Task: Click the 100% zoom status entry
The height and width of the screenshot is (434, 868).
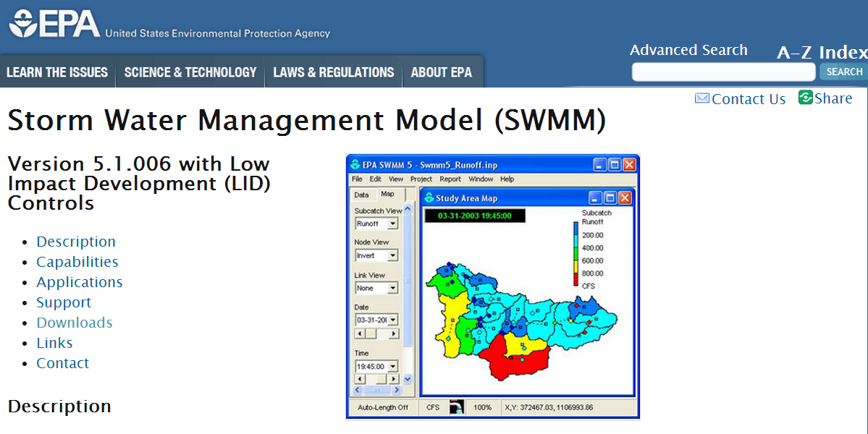Action: pyautogui.click(x=482, y=407)
